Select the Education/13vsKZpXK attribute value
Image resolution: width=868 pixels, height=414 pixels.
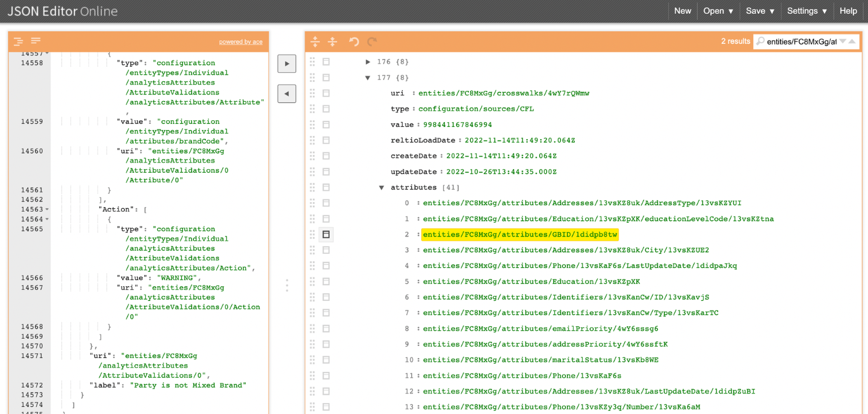[x=532, y=282]
